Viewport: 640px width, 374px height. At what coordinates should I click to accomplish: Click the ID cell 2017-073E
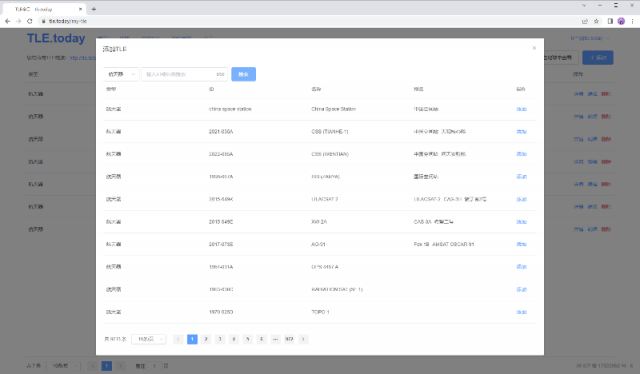tap(221, 244)
